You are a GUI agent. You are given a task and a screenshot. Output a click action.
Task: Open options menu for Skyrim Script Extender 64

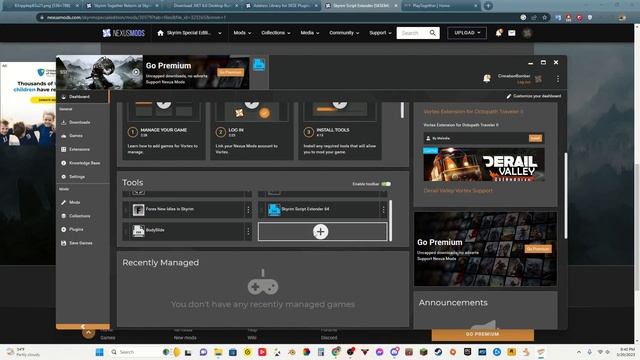click(x=383, y=209)
